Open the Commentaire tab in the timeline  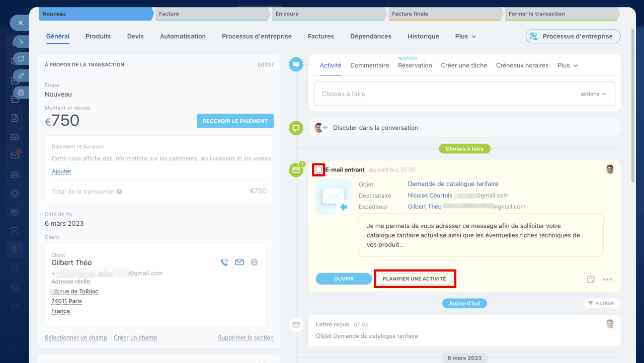(369, 65)
